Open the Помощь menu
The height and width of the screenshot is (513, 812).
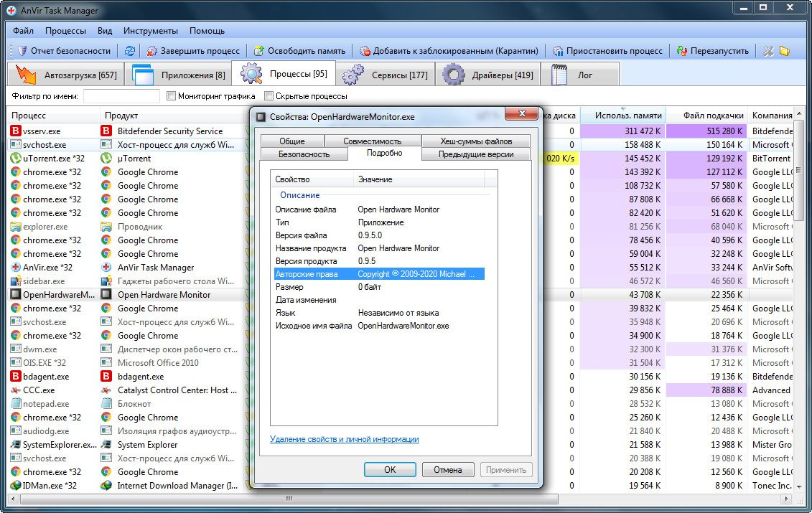tap(207, 31)
